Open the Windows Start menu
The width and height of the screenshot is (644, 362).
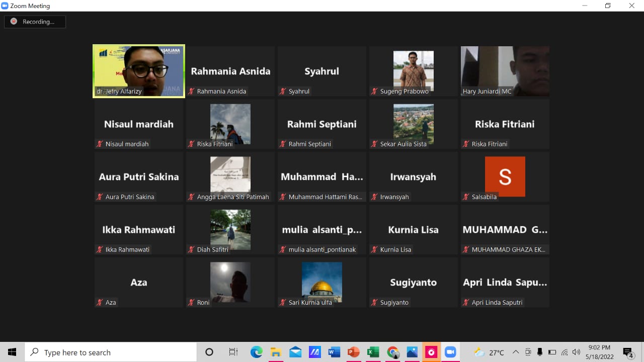pos(12,352)
